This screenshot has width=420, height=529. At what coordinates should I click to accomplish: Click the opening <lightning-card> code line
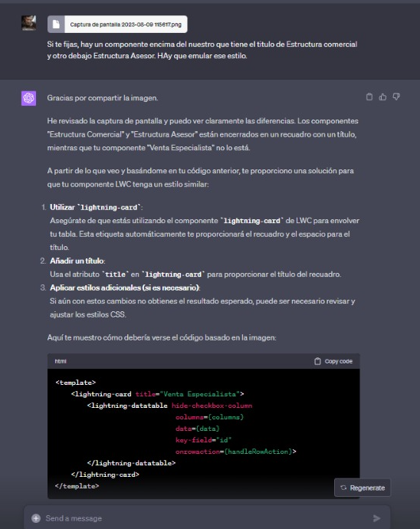(x=158, y=394)
